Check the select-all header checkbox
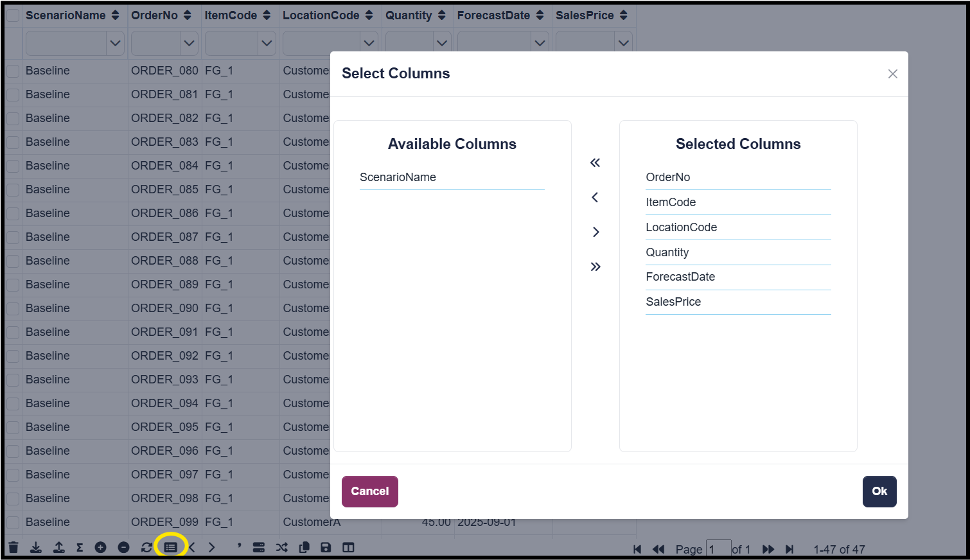The image size is (970, 560). [12, 15]
